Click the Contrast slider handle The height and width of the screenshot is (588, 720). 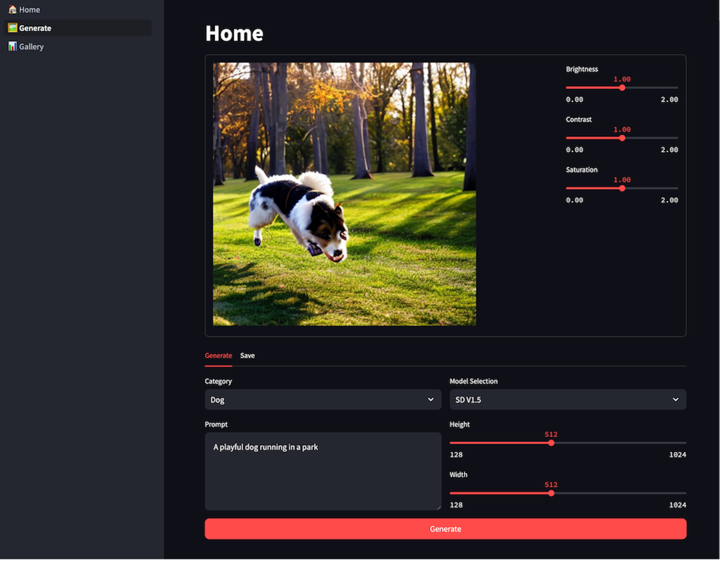tap(622, 138)
